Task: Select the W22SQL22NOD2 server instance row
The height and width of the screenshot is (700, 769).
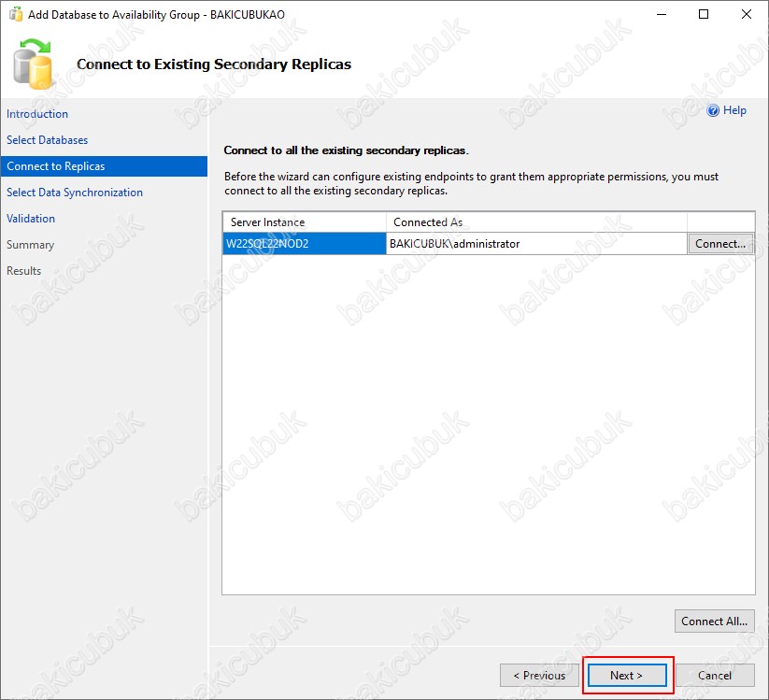Action: (304, 244)
